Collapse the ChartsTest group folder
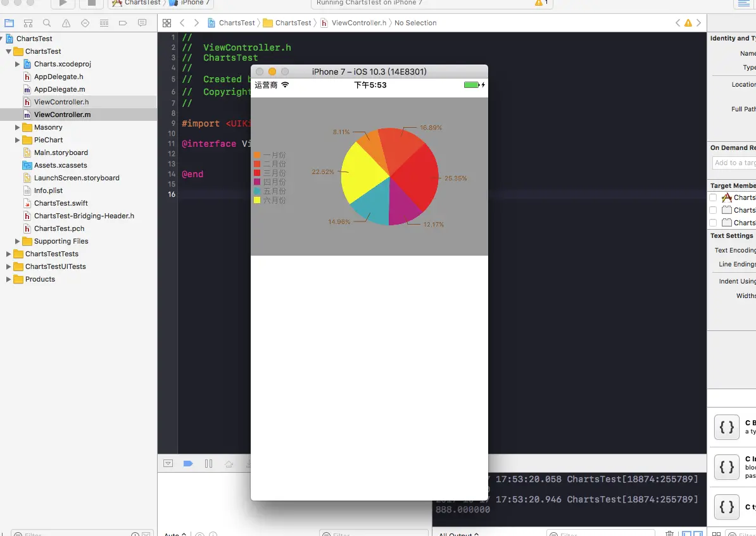The height and width of the screenshot is (536, 756). (x=8, y=51)
